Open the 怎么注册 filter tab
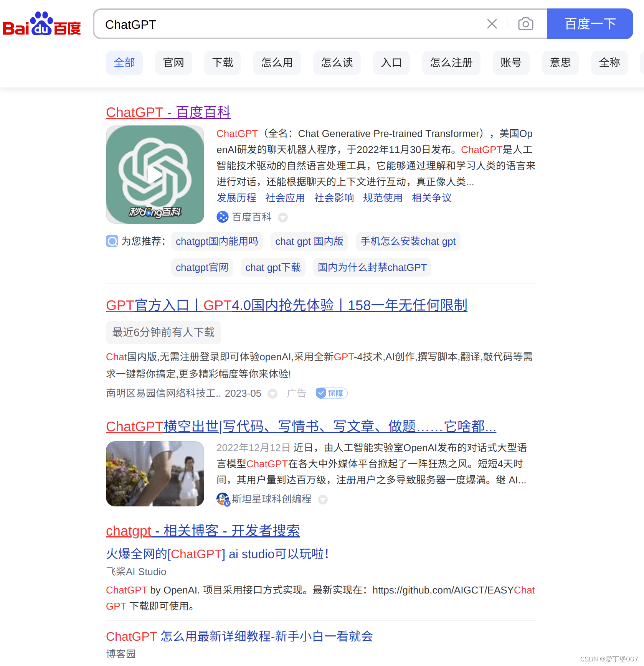The width and height of the screenshot is (644, 666). tap(451, 63)
